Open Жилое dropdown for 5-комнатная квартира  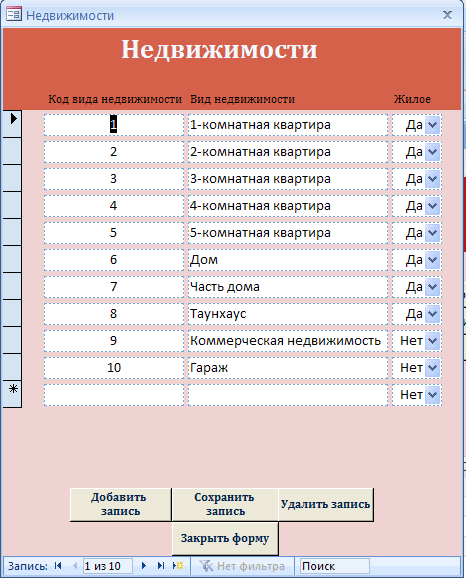[x=432, y=233]
